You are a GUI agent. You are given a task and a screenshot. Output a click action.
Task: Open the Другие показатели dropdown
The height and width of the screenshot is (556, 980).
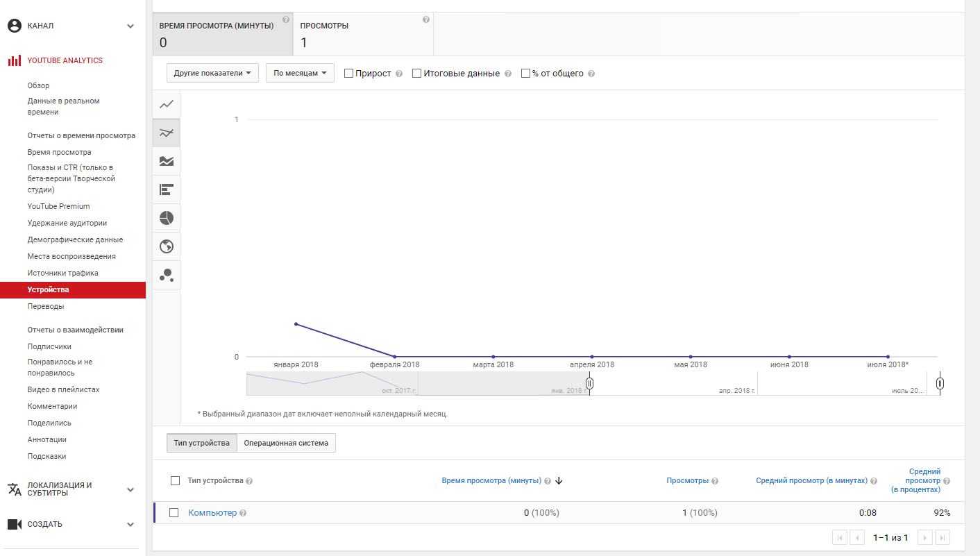212,73
